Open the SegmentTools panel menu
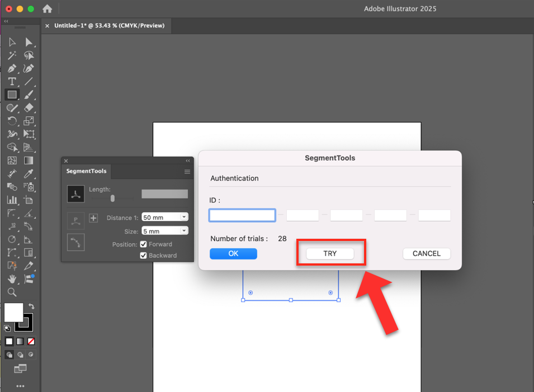534x392 pixels. (x=187, y=172)
